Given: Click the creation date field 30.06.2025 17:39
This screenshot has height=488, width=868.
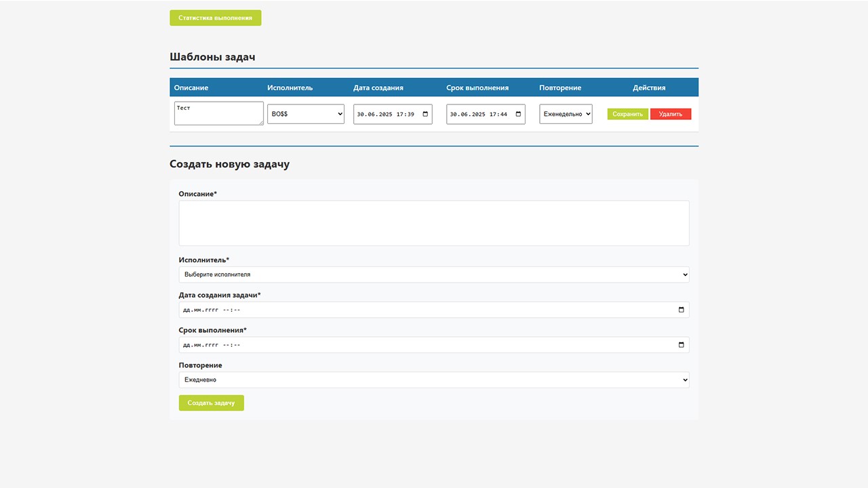Looking at the screenshot, I should [x=393, y=114].
